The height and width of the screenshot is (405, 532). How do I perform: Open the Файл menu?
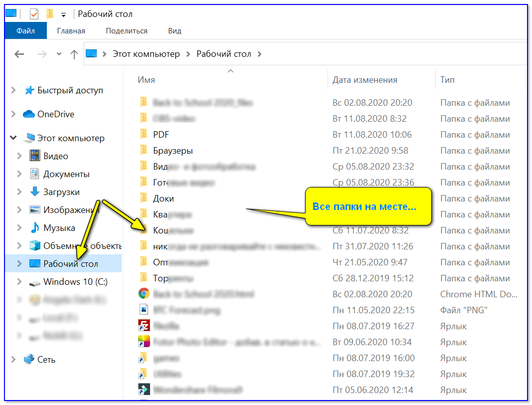coord(25,31)
